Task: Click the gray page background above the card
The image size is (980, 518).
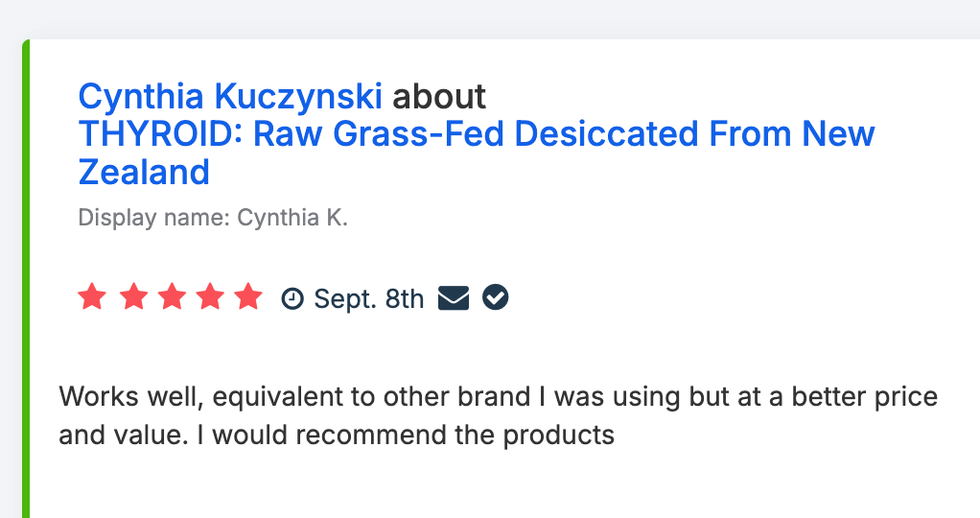Action: [479, 17]
